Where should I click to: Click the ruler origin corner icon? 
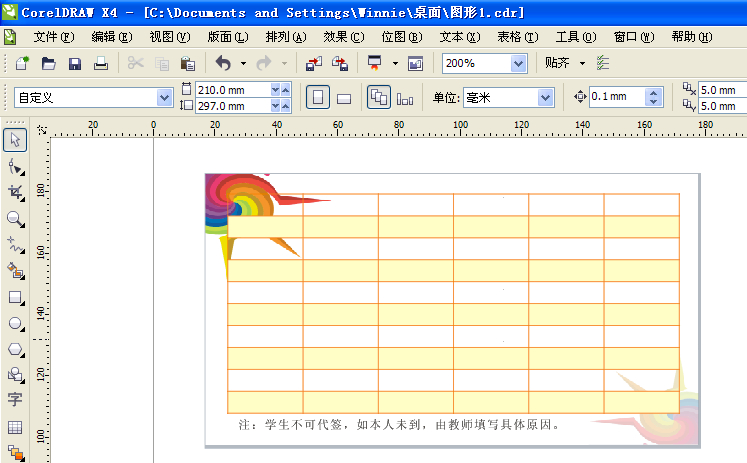click(42, 130)
